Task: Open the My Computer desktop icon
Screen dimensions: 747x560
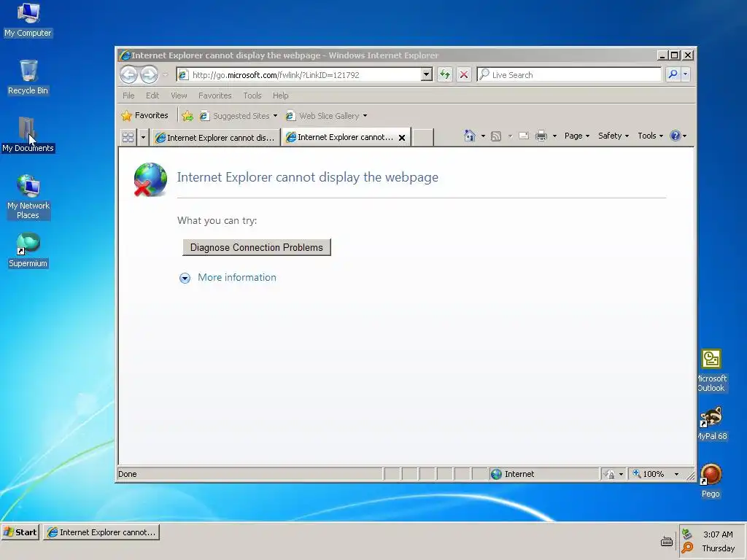Action: 28,20
